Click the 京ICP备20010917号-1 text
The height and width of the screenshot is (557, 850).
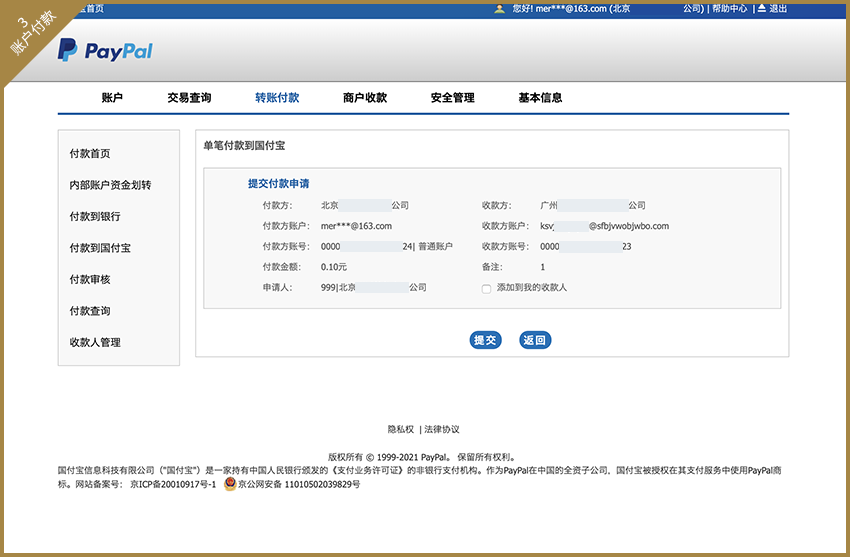click(173, 484)
